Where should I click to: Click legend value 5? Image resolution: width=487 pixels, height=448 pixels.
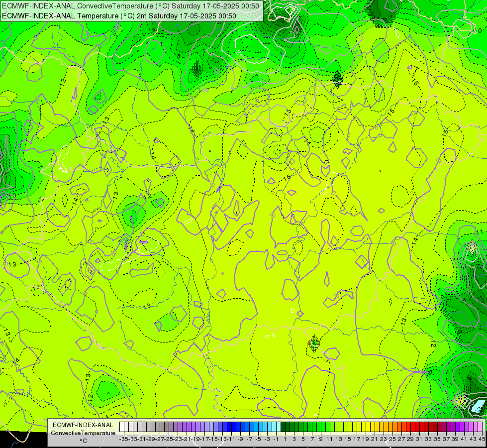[303, 439]
